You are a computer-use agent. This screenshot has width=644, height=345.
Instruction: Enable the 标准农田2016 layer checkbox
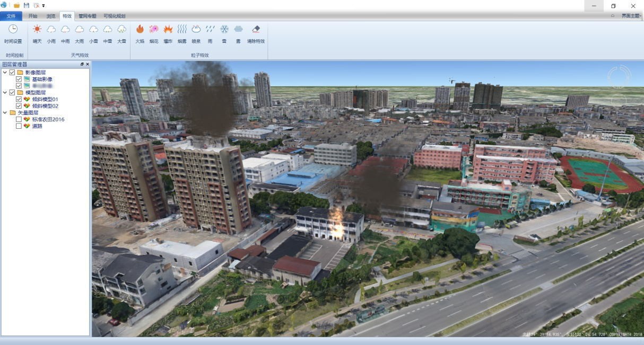[x=19, y=119]
